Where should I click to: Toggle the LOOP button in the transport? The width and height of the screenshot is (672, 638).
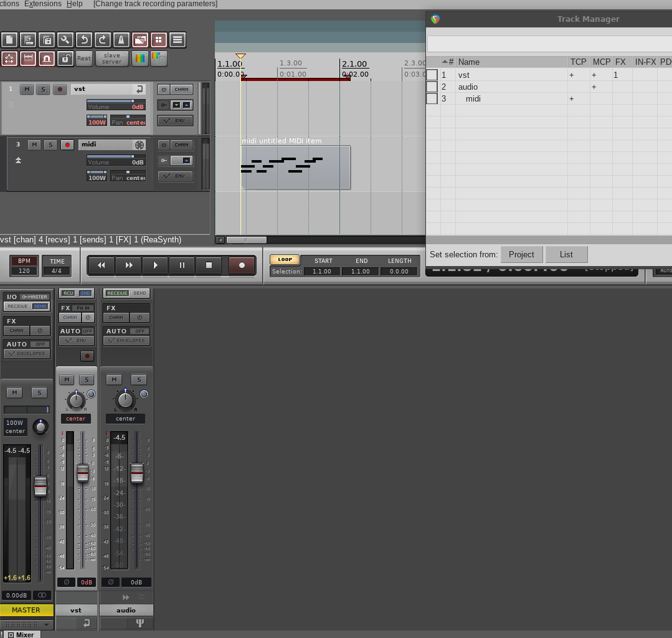285,259
